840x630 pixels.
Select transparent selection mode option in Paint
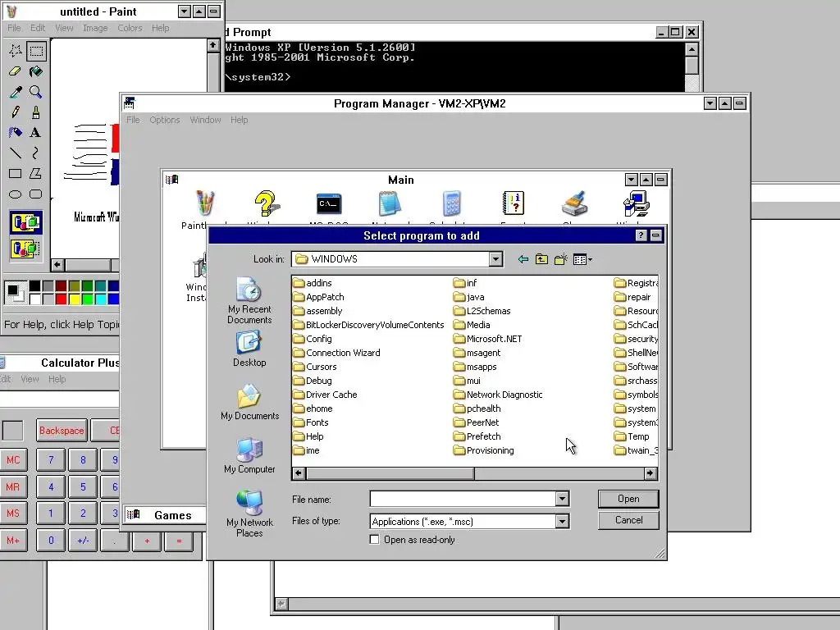pos(25,249)
